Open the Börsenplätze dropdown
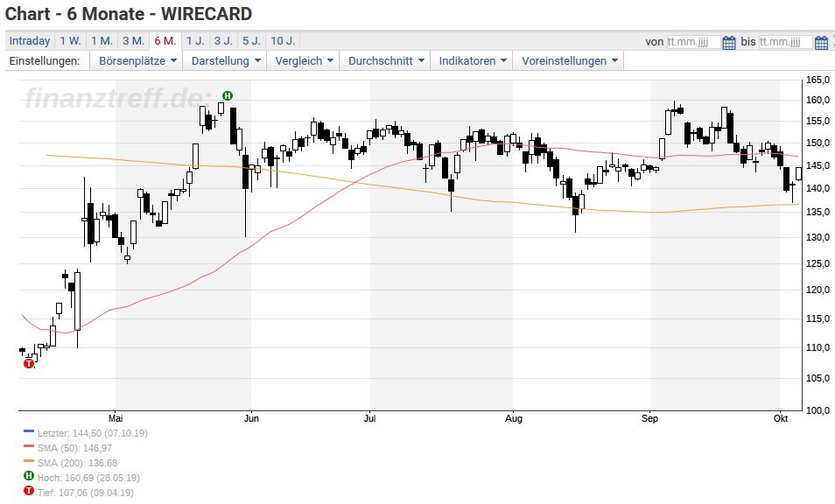This screenshot has width=835, height=504. 137,60
